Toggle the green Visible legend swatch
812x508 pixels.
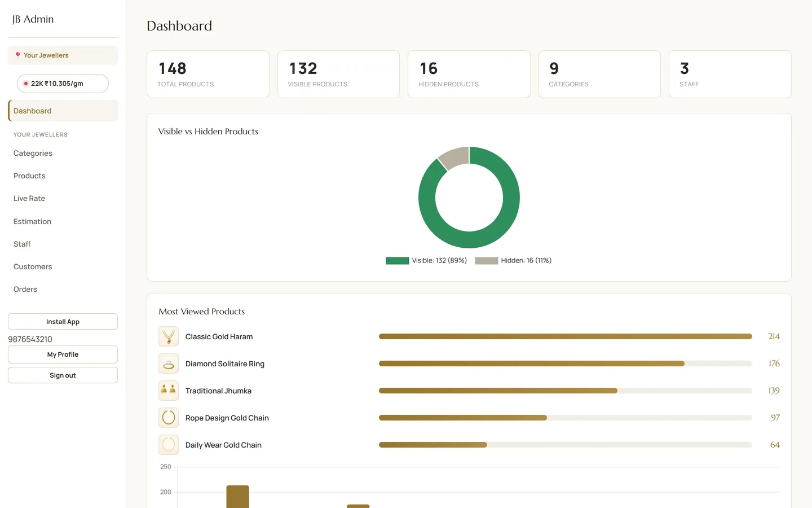(398, 261)
